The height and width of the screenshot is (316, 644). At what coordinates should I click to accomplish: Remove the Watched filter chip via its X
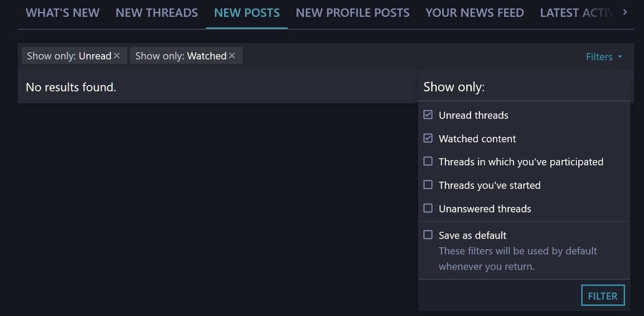(x=232, y=56)
